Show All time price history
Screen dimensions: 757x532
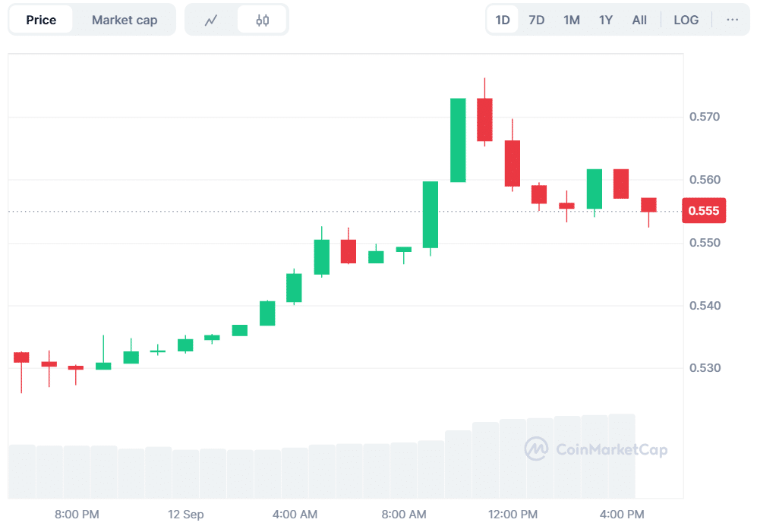[639, 20]
